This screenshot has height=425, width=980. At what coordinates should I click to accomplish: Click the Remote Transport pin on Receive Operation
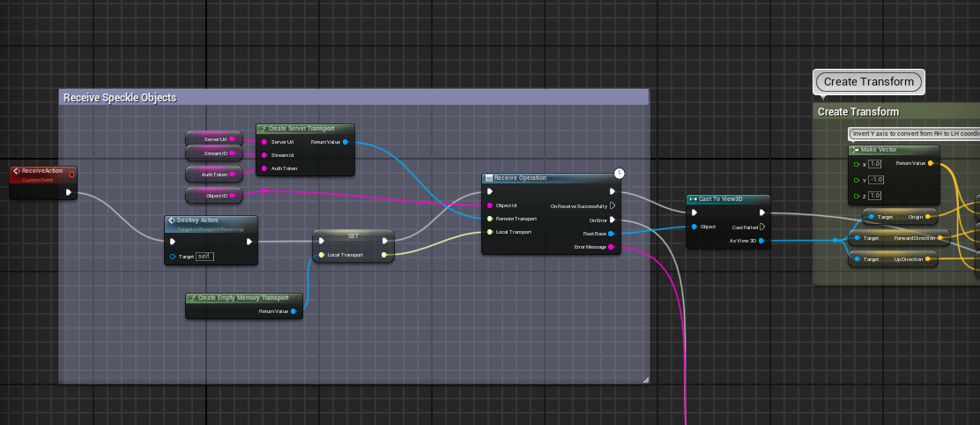point(490,219)
